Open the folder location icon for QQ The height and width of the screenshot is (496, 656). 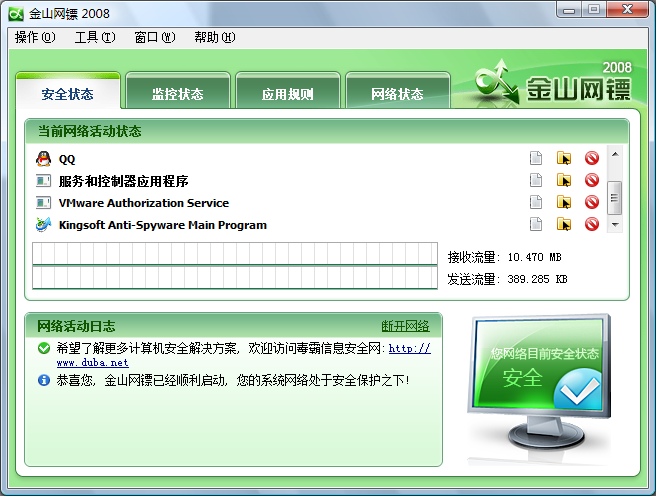[x=564, y=158]
